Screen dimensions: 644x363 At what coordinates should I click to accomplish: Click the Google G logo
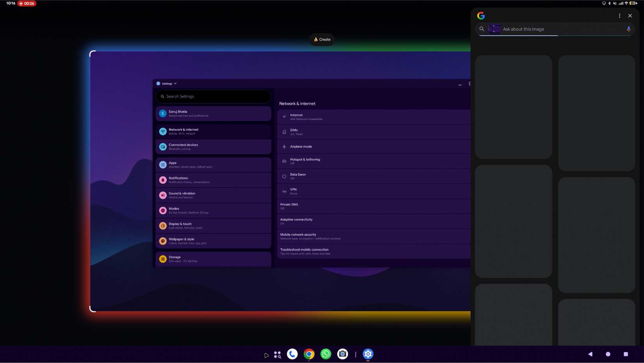tap(481, 16)
